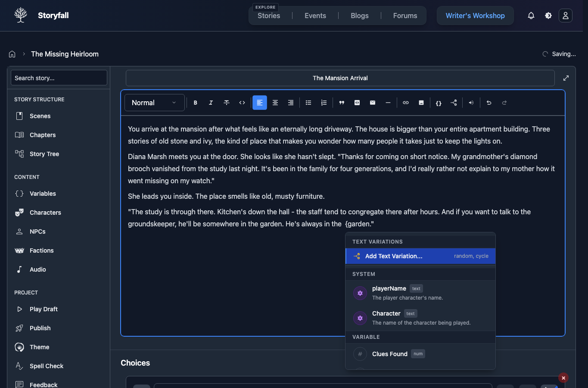The image size is (588, 388).
Task: Add a link in the scene editor
Action: (405, 103)
